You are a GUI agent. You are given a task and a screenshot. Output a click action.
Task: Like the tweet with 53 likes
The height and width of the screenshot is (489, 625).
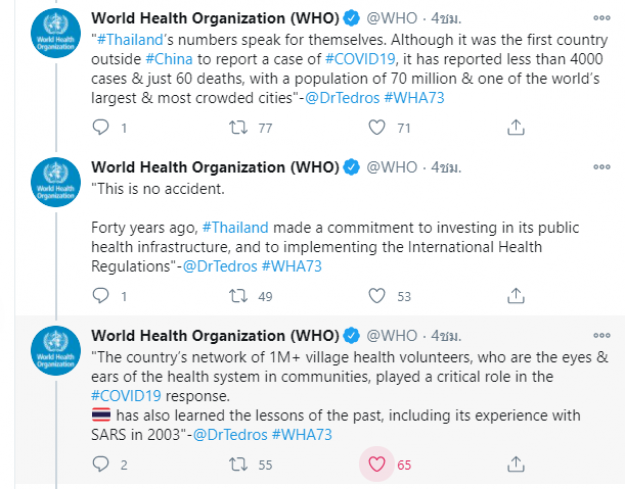[x=377, y=296]
